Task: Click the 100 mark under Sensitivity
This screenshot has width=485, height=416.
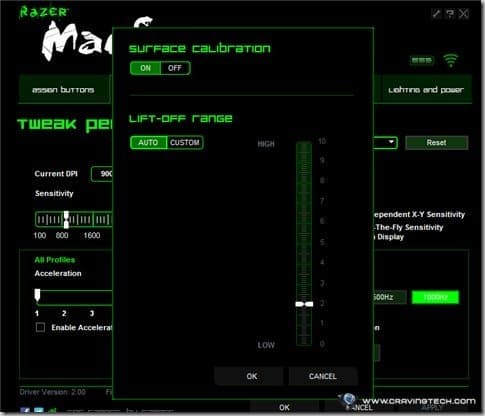Action: (x=40, y=235)
